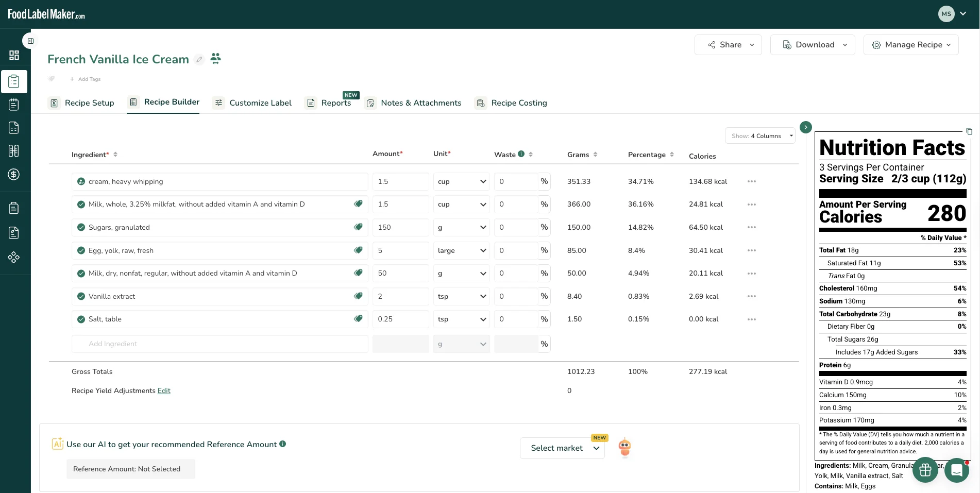Open the unit dropdown for Egg yolk

click(462, 250)
